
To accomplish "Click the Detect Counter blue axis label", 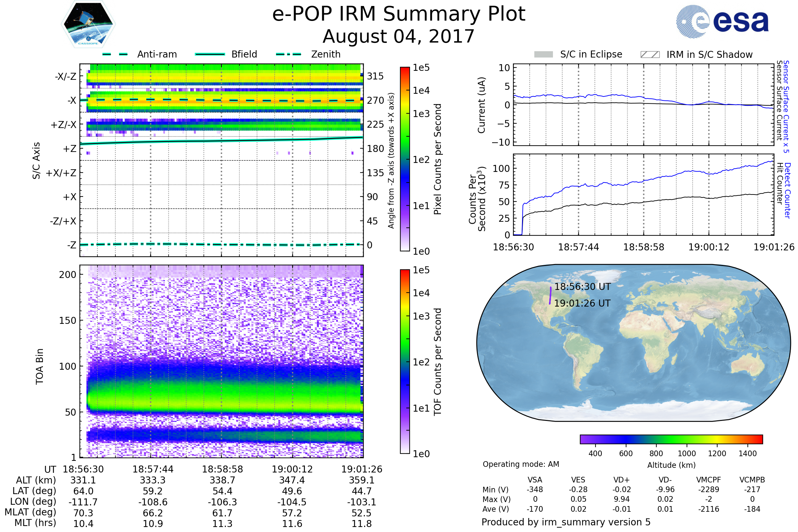I will click(x=787, y=191).
